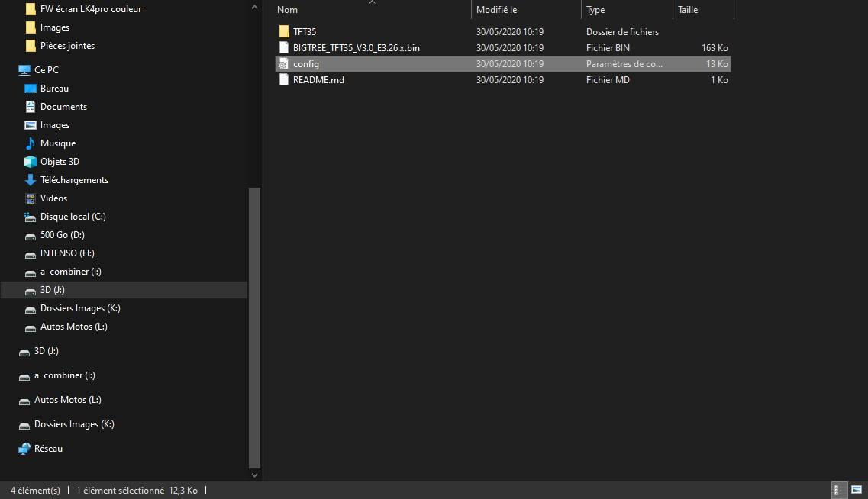Click the Ce PC computer icon
Viewport: 868px width, 499px height.
[24, 69]
